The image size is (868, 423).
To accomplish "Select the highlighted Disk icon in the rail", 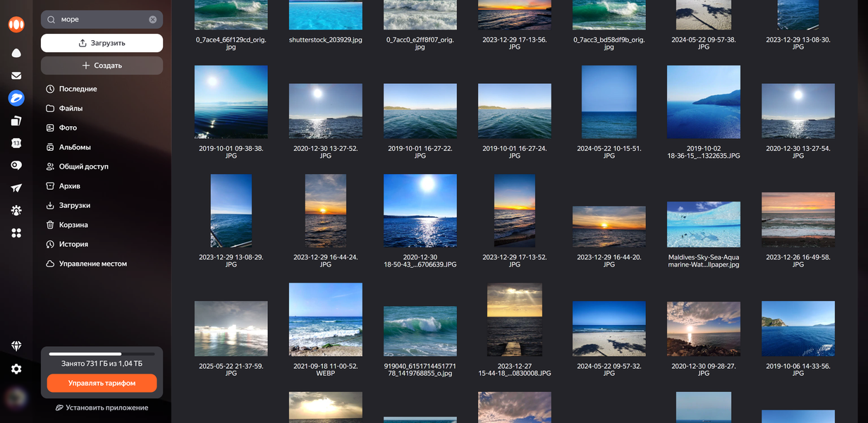I will point(16,98).
